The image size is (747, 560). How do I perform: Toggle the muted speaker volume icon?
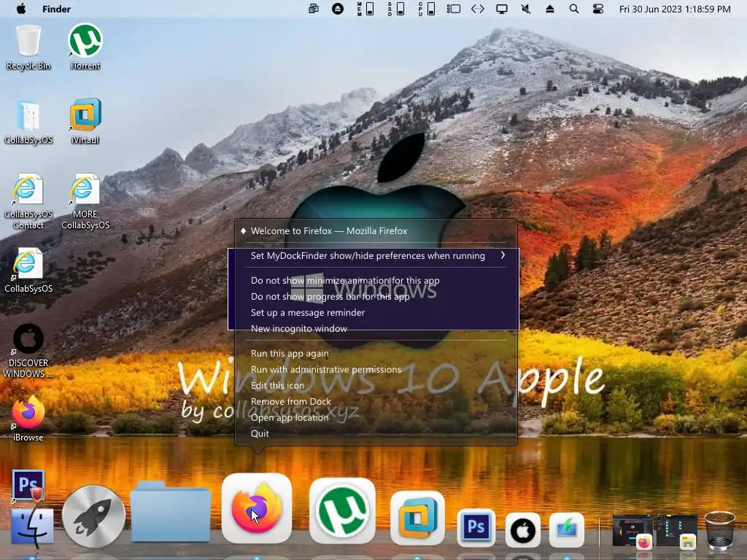pyautogui.click(x=525, y=9)
